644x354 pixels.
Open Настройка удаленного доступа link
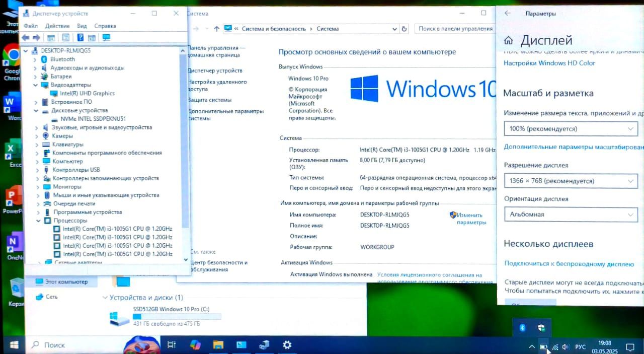tap(217, 85)
